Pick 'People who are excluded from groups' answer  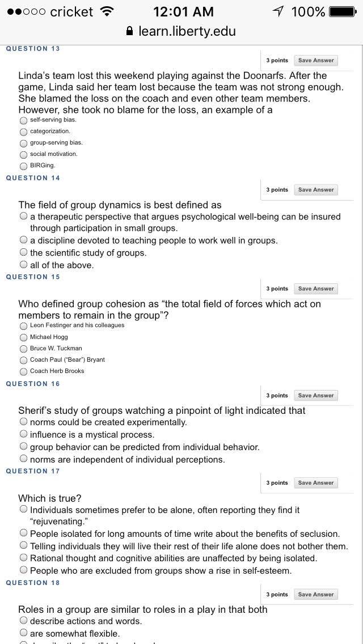[23, 570]
